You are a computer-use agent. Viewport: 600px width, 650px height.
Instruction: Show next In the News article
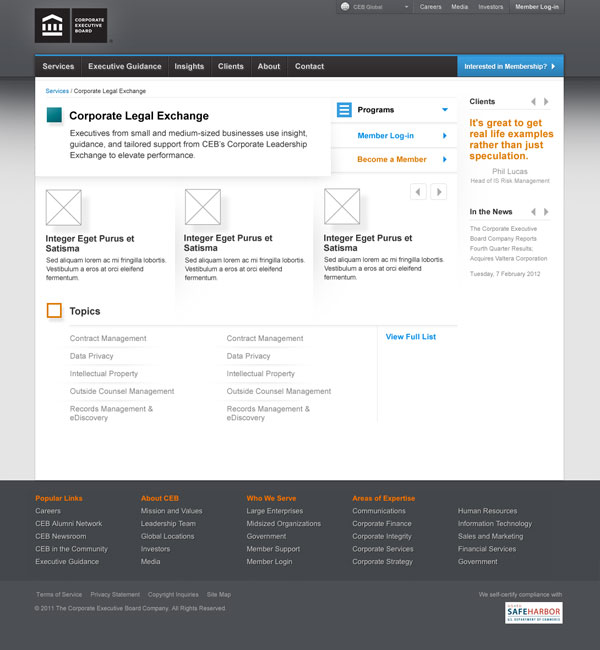tap(546, 212)
